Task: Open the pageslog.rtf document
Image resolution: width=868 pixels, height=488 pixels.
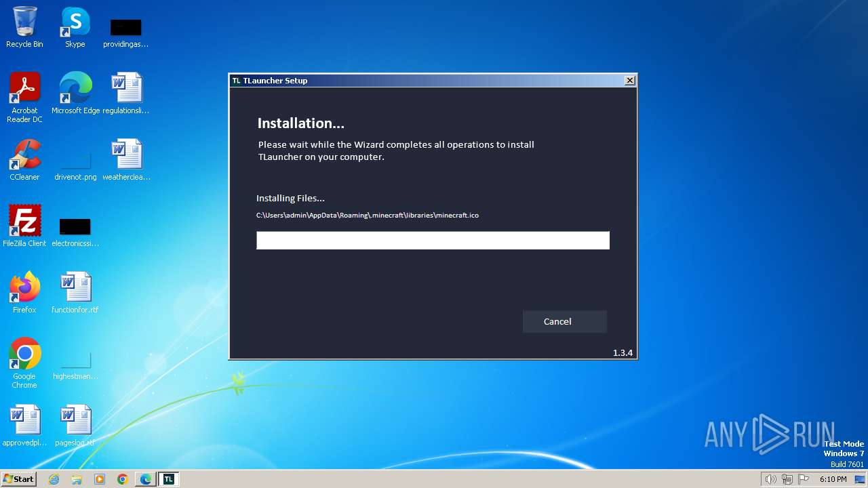Action: click(75, 425)
